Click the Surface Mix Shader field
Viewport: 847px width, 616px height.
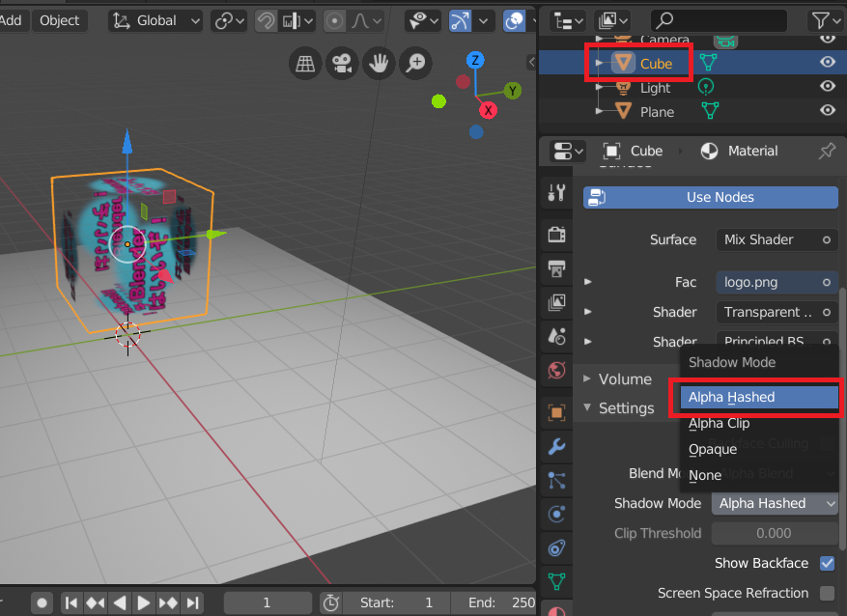point(776,239)
